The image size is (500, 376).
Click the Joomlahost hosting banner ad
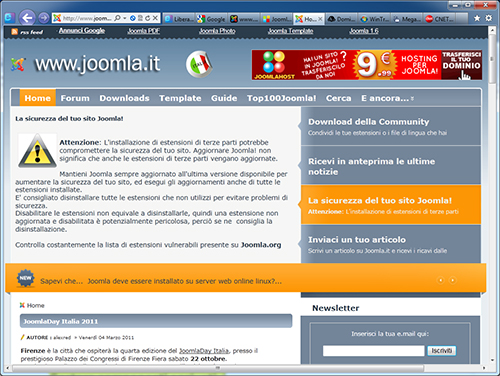(367, 65)
